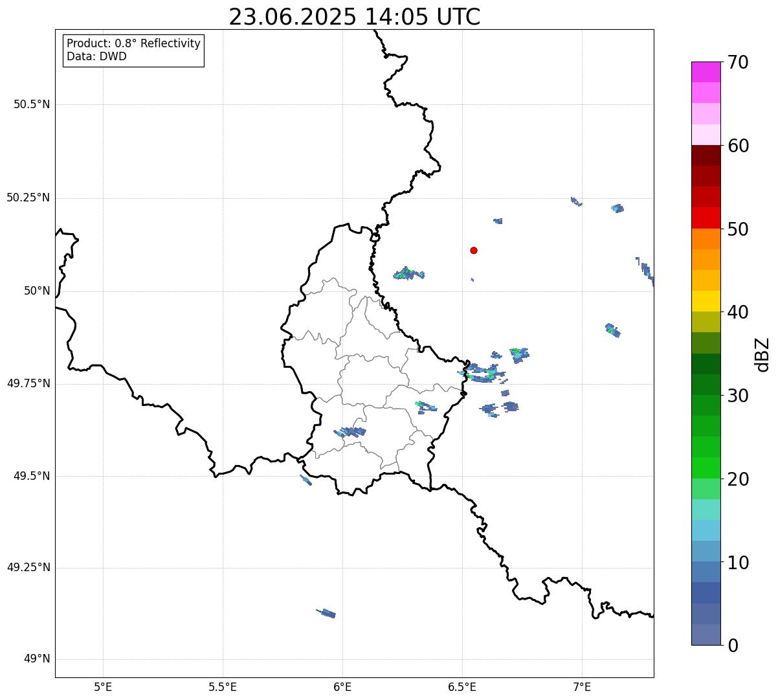The image size is (778, 700).
Task: Click the 50.5°N latitude tick label
Action: pyautogui.click(x=32, y=104)
